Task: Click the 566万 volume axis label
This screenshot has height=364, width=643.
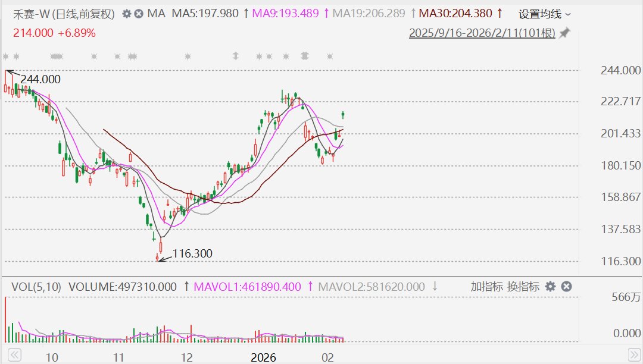Action: (x=626, y=297)
